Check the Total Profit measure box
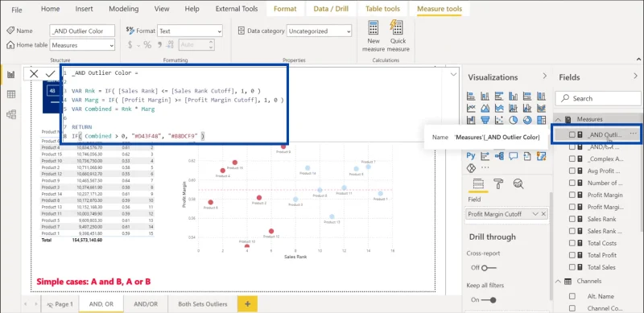 point(572,255)
